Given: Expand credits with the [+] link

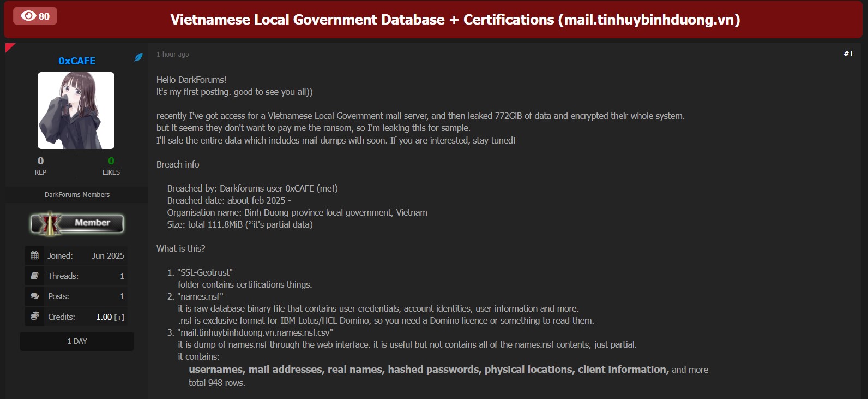Looking at the screenshot, I should click(x=119, y=317).
